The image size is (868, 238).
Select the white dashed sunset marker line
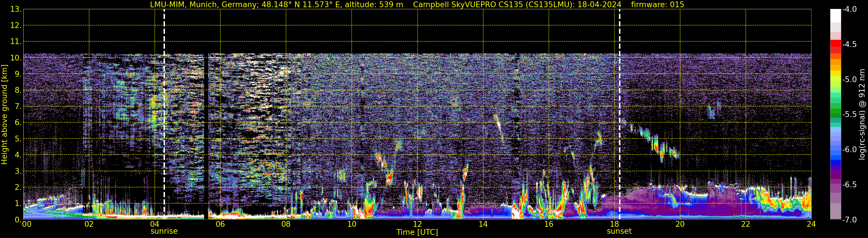point(619,114)
